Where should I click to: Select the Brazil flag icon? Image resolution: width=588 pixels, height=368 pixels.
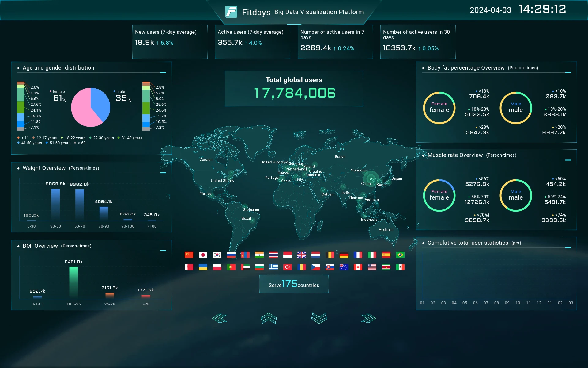point(400,255)
